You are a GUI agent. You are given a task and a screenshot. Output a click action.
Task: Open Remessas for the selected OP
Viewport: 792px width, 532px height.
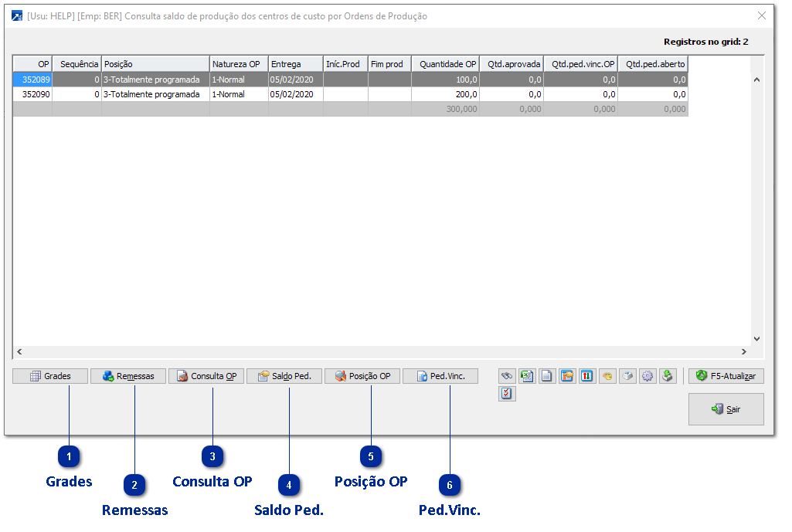[x=128, y=376]
